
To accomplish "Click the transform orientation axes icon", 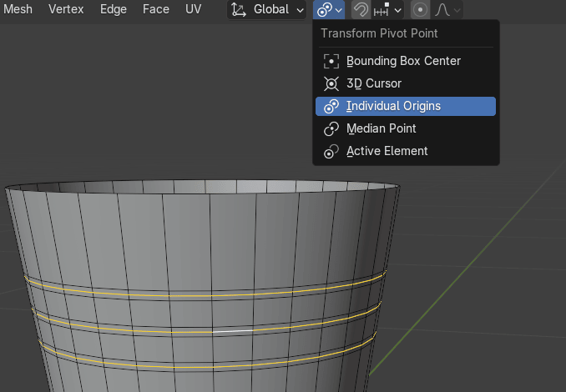I will [239, 10].
